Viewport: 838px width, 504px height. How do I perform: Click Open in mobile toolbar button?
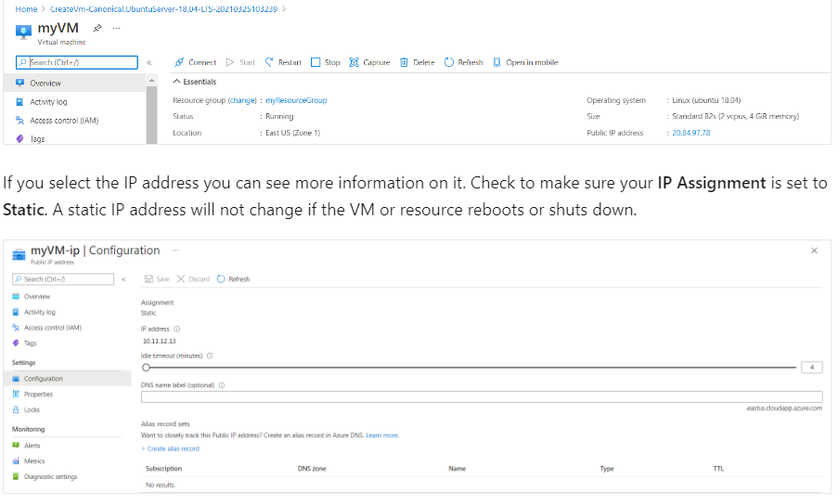[x=525, y=62]
